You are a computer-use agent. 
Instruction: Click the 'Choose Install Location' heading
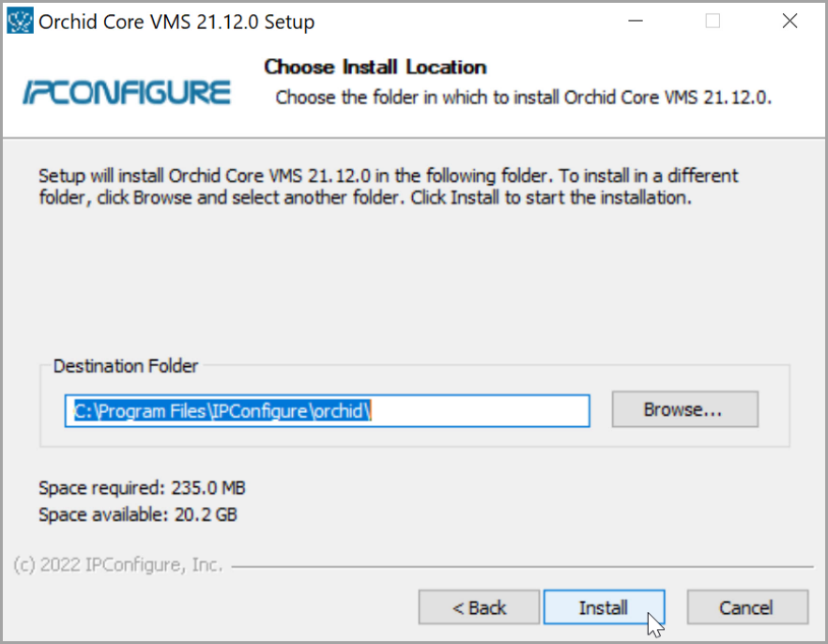[376, 67]
